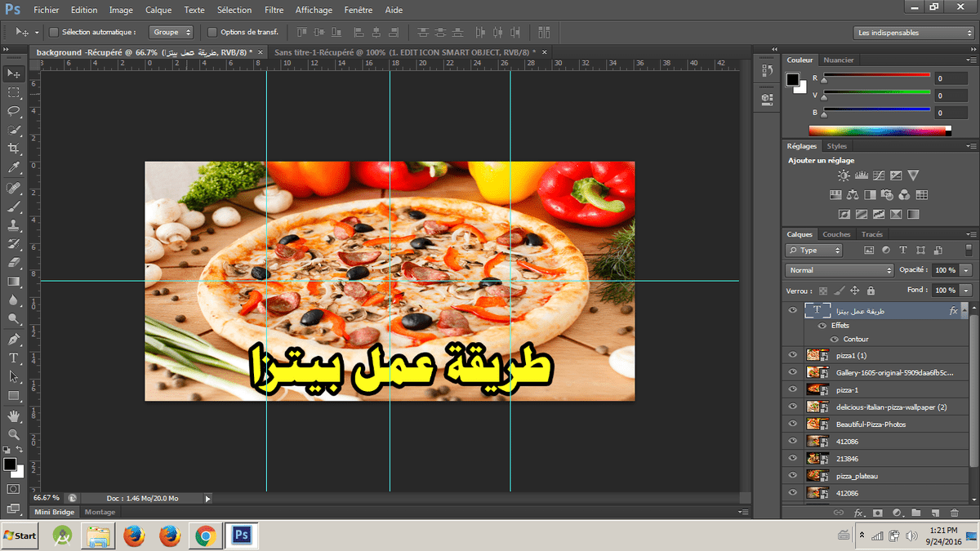Viewport: 980px width, 551px height.
Task: Switch to the Couches tab
Action: coord(836,234)
